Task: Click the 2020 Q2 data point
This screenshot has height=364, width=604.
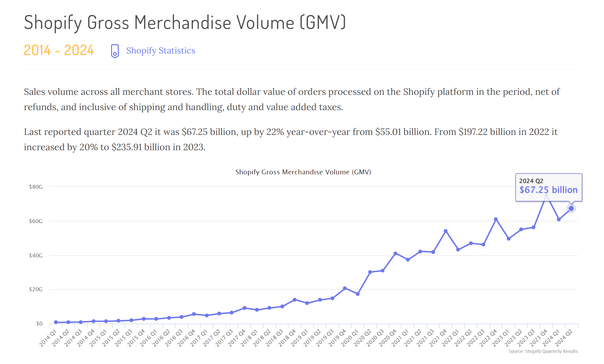Action: (x=370, y=272)
